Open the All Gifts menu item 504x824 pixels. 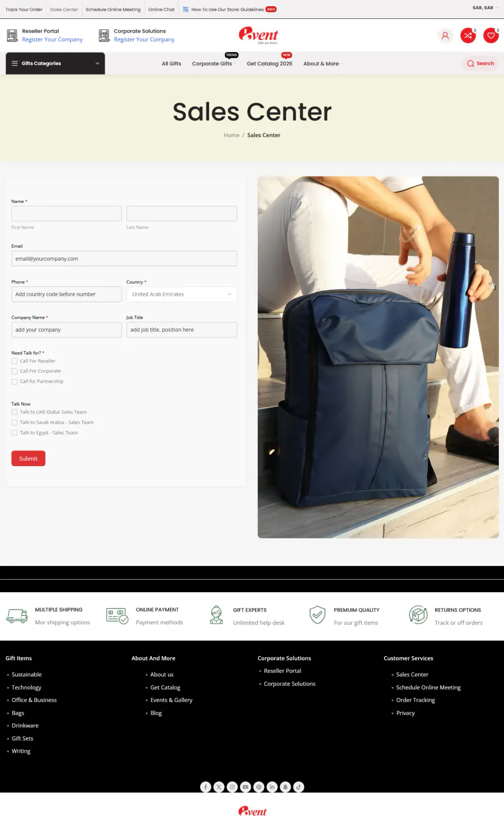click(171, 64)
